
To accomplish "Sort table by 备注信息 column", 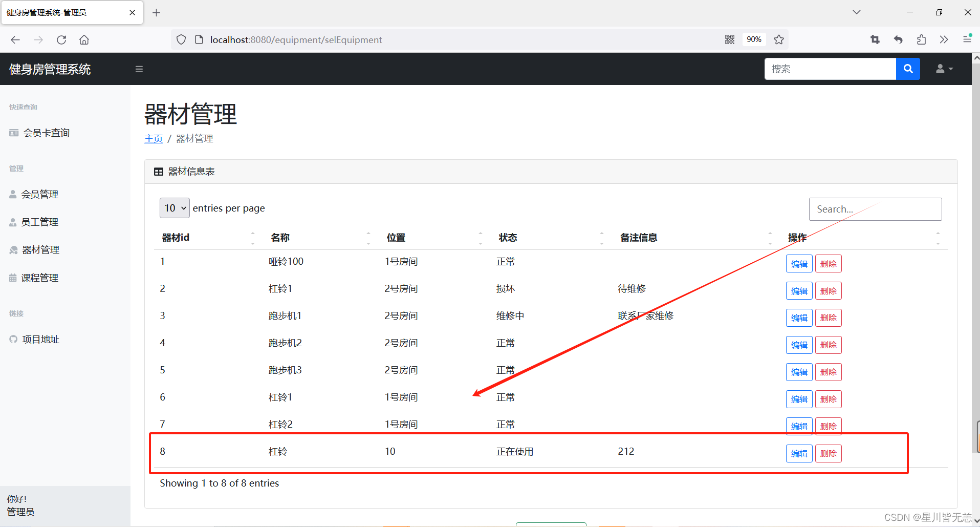I will click(x=695, y=238).
